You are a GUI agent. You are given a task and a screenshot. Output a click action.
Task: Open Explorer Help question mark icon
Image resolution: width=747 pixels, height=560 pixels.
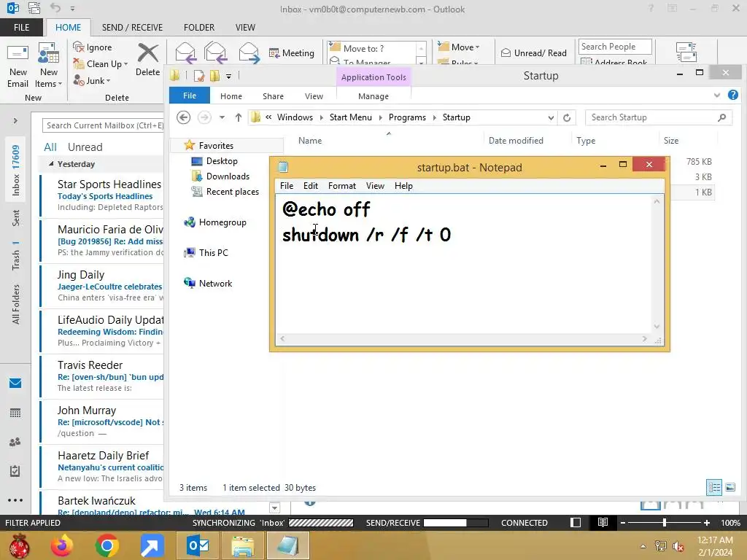[732, 96]
